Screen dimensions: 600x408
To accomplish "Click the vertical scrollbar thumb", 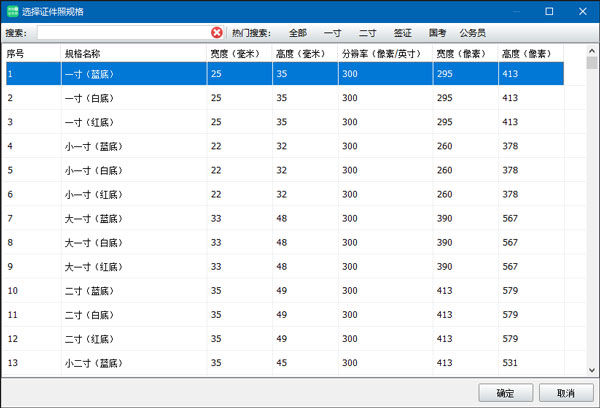I will click(x=592, y=63).
